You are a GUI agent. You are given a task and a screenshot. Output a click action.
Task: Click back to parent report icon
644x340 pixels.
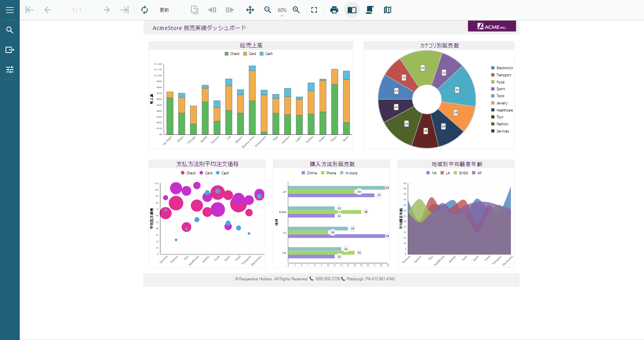pyautogui.click(x=194, y=10)
